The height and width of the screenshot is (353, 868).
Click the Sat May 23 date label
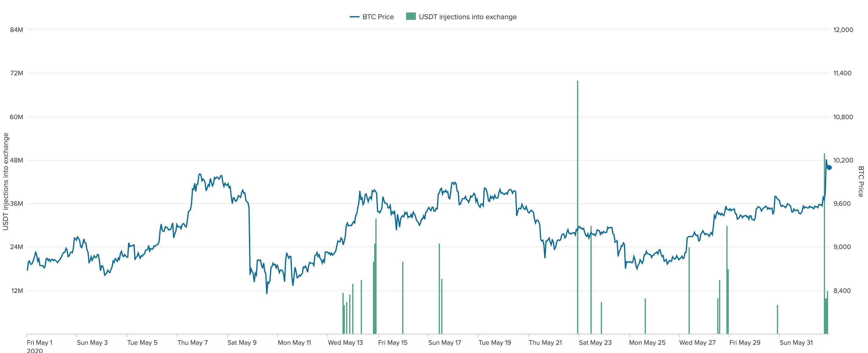(595, 343)
